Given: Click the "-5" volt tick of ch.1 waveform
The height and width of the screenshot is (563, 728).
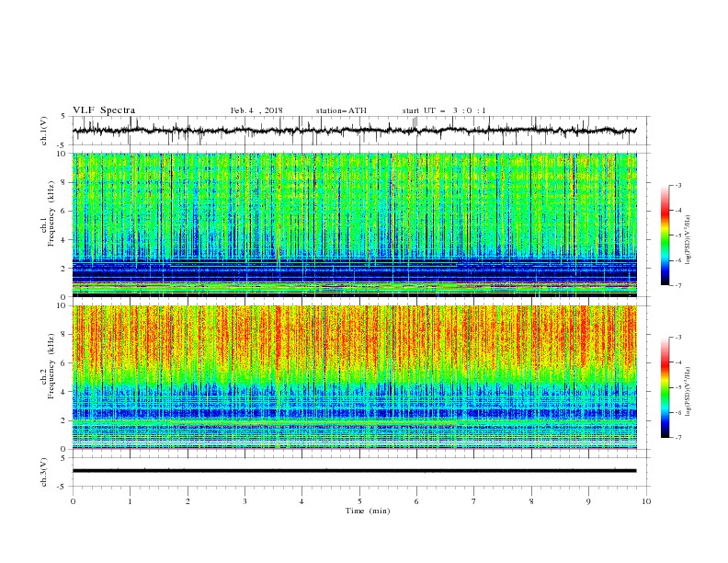Looking at the screenshot, I should (x=63, y=145).
